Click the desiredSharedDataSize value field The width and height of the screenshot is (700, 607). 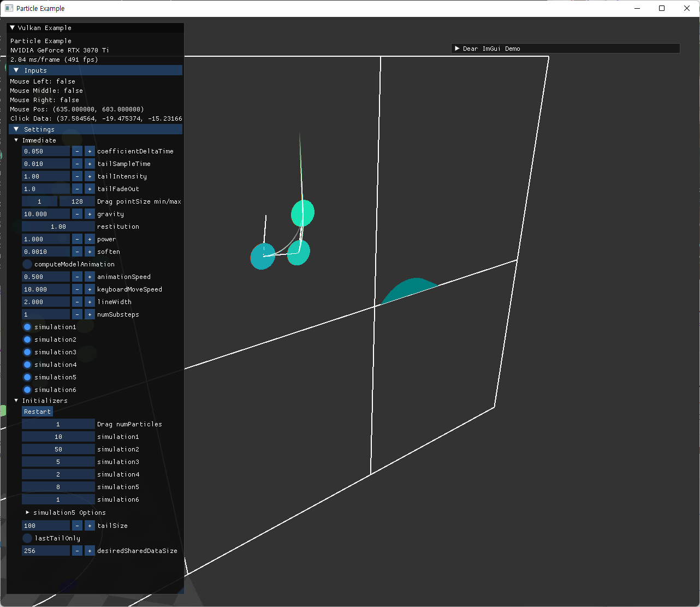pos(46,551)
